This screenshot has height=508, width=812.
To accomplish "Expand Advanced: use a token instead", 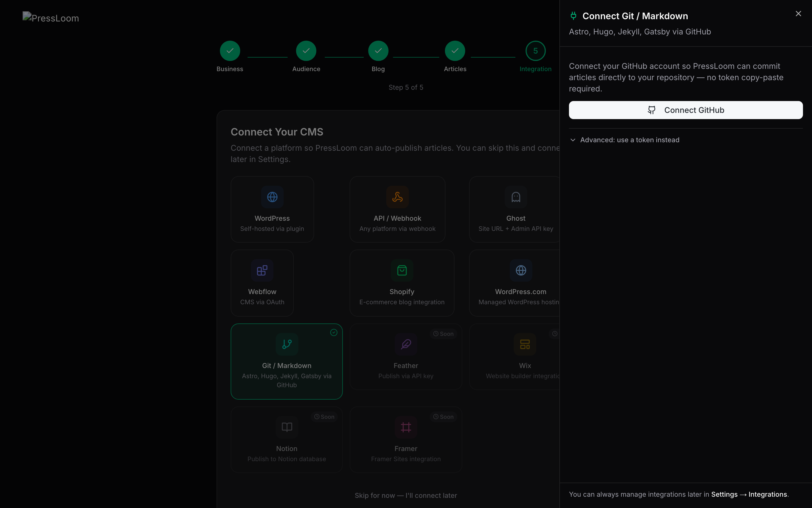I will coord(624,140).
